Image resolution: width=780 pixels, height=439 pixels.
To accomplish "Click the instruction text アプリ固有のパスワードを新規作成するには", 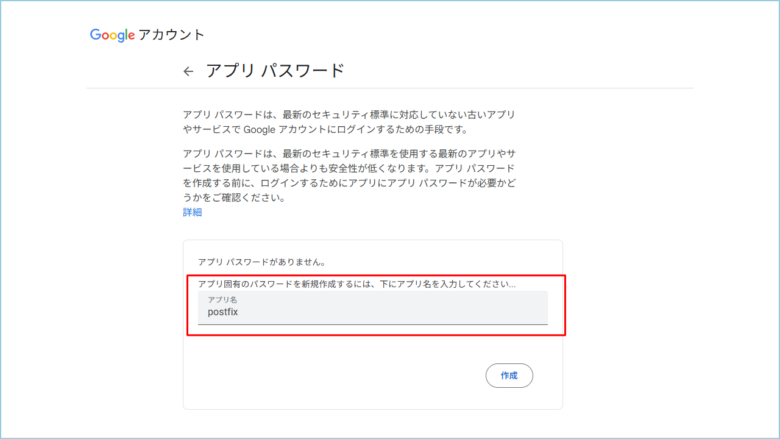I will pyautogui.click(x=357, y=284).
